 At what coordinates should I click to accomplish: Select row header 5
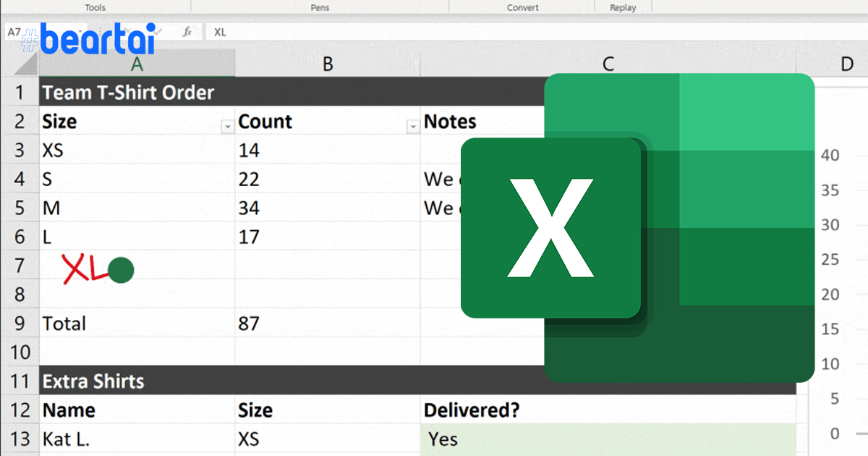pos(20,208)
